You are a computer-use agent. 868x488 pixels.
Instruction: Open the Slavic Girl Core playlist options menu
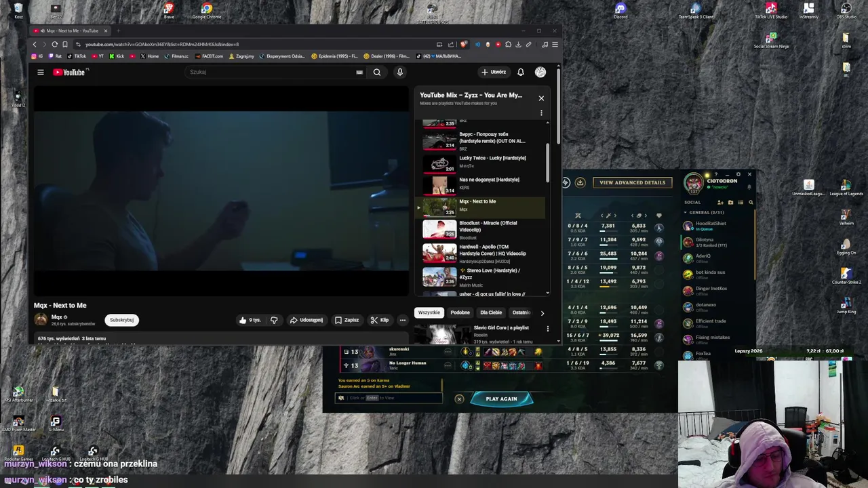click(547, 329)
